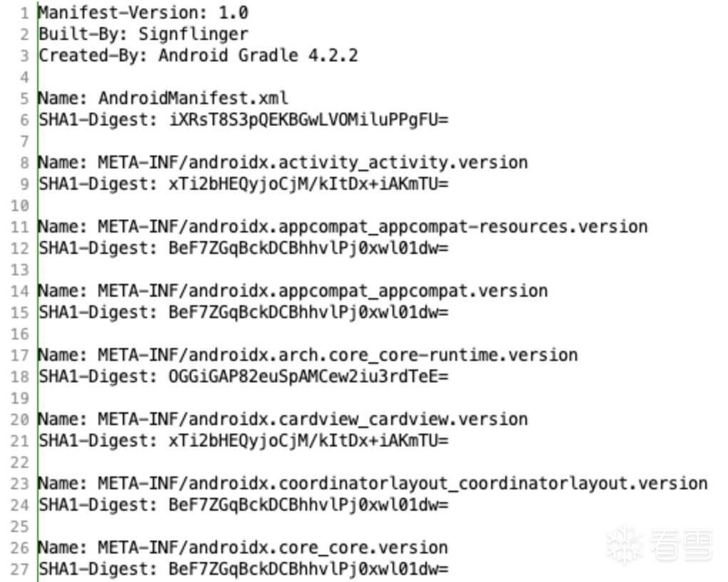This screenshot has width=728, height=582.
Task: Click the androidx.cardview_cardview.version entry
Action: point(313,419)
